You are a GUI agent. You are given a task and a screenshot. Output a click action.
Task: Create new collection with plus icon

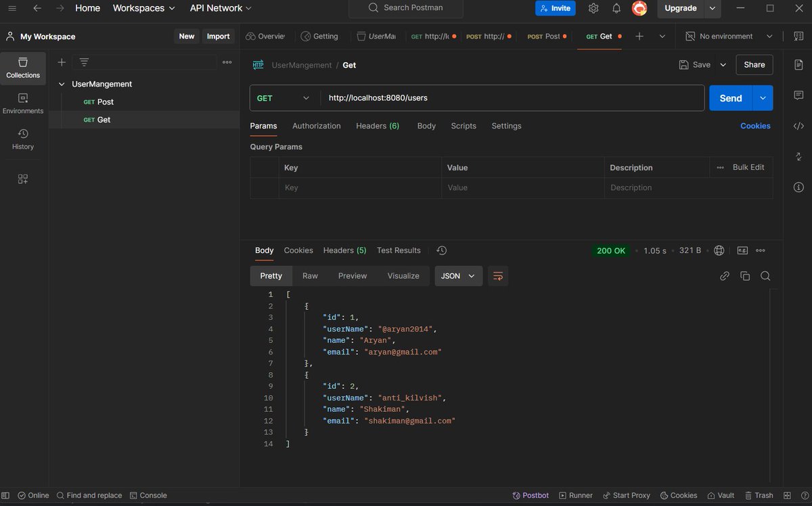click(x=62, y=62)
